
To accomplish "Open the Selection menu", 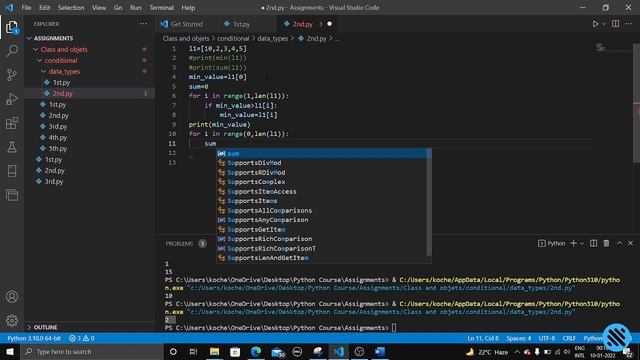I will pyautogui.click(x=71, y=7).
